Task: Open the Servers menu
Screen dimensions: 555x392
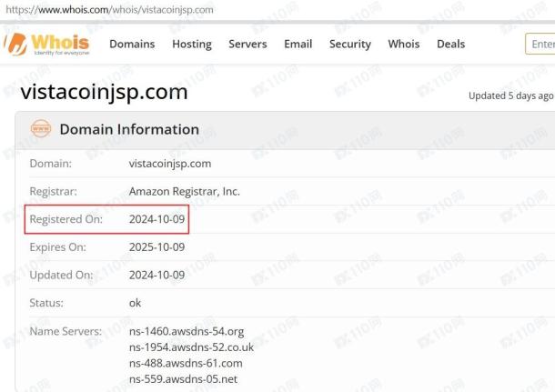Action: tap(247, 44)
